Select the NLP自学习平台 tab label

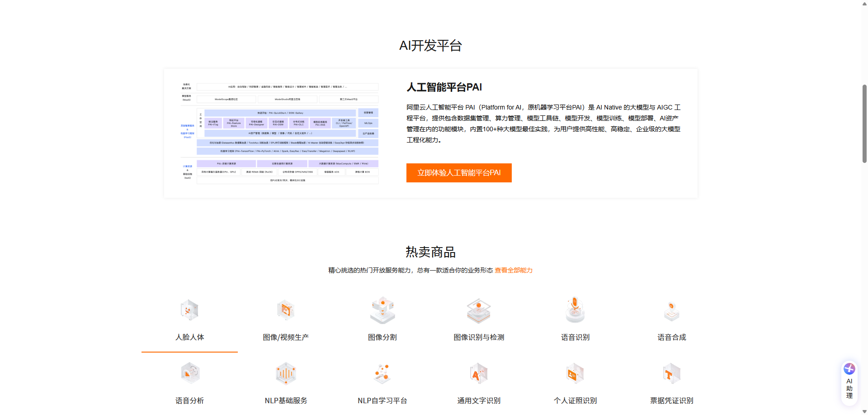point(382,401)
